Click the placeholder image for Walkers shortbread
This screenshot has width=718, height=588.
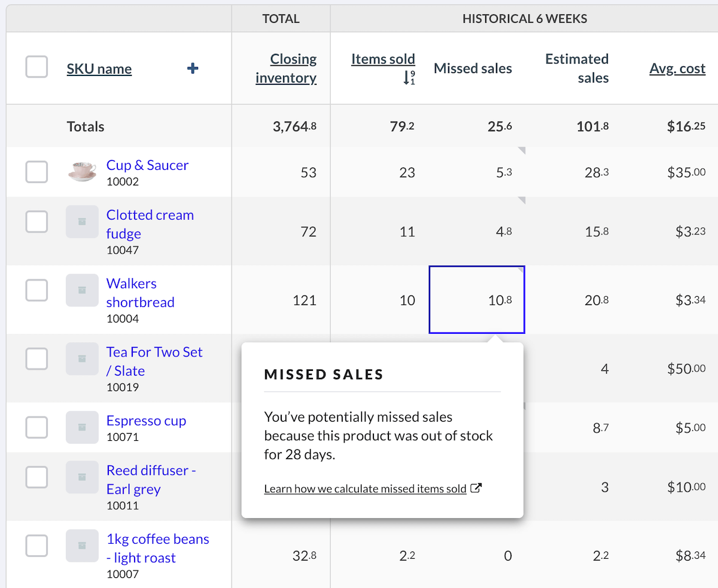82,291
